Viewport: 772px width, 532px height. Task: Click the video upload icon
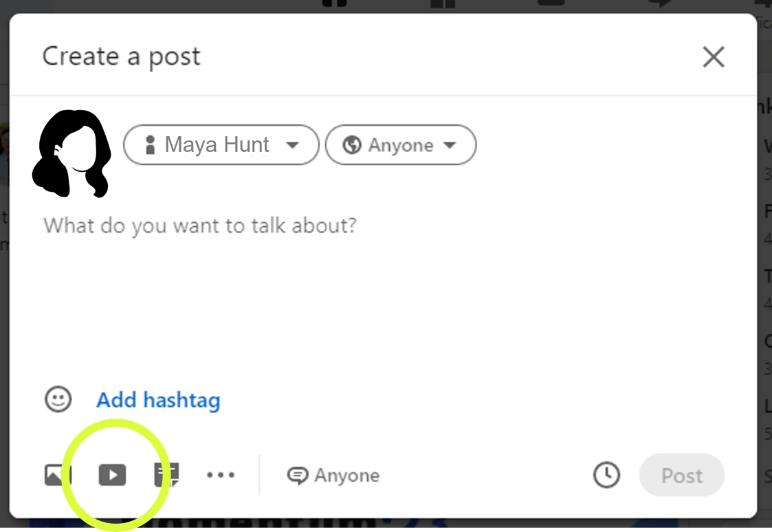pos(112,475)
